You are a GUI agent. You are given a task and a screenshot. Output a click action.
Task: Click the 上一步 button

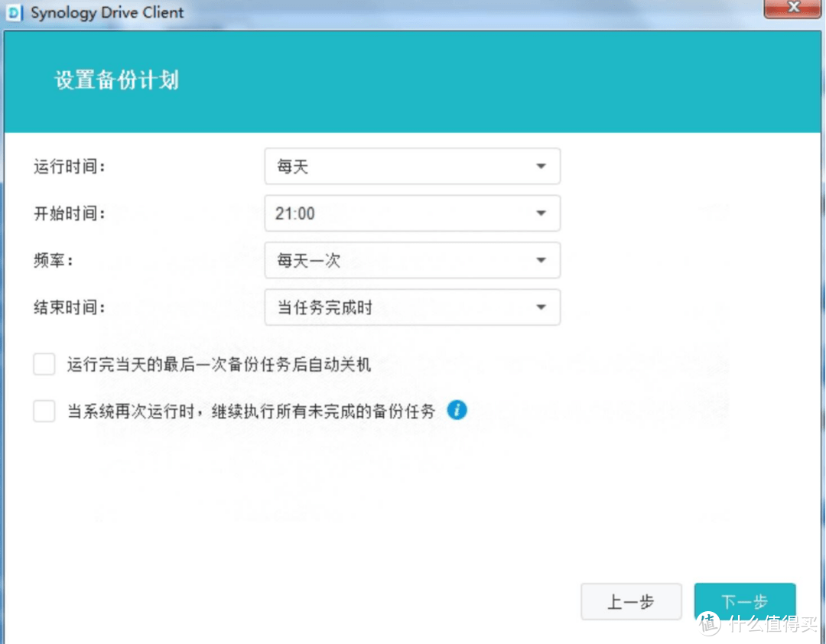click(631, 601)
